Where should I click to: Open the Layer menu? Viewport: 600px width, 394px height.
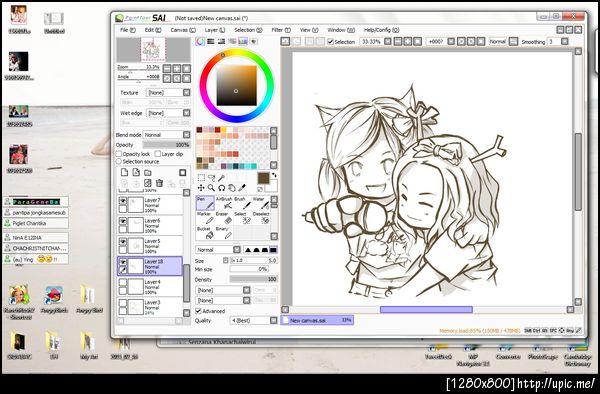215,30
